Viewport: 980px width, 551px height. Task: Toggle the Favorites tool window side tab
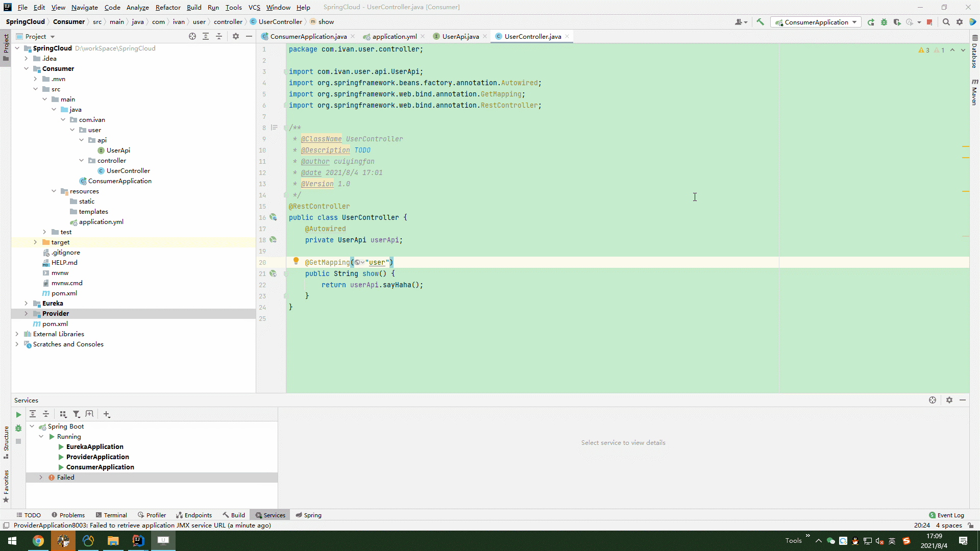[x=6, y=486]
